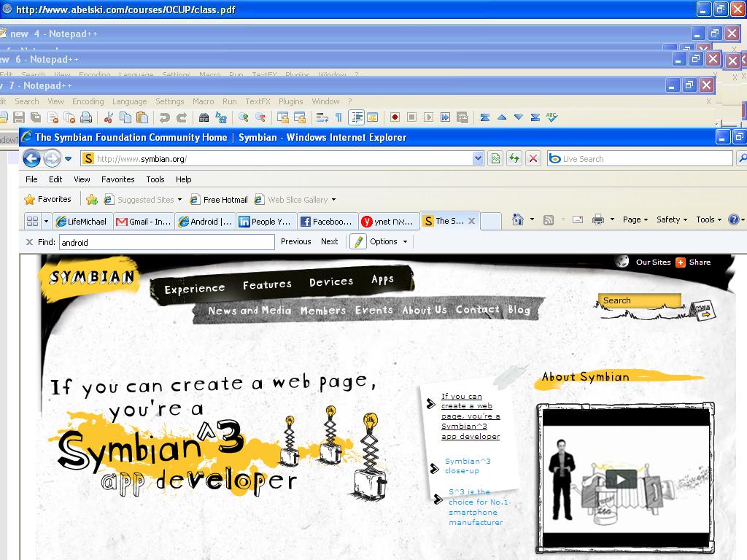Expand the address bar URL dropdown

478,158
